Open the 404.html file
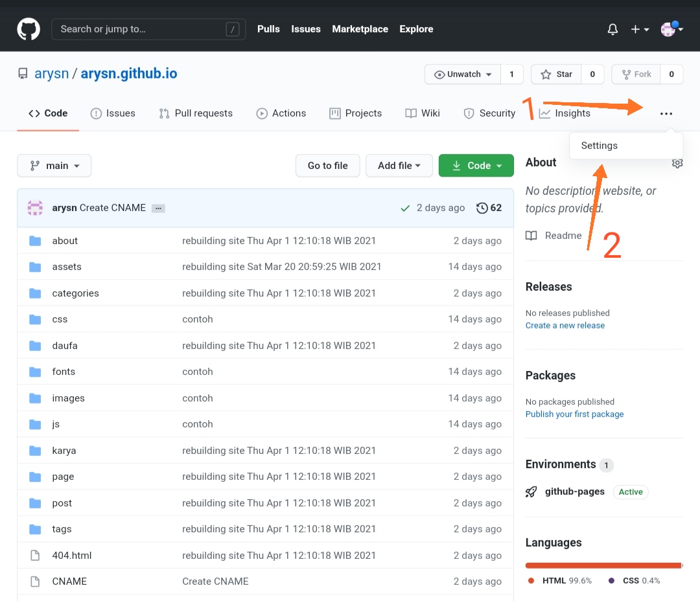 coord(72,556)
